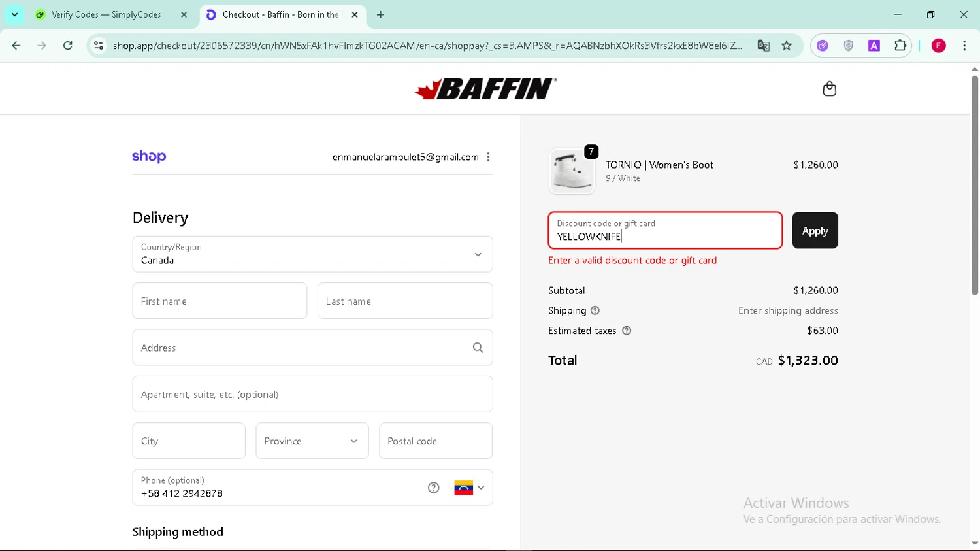Click the '9 / White' variant text
This screenshot has width=980, height=551.
(623, 178)
